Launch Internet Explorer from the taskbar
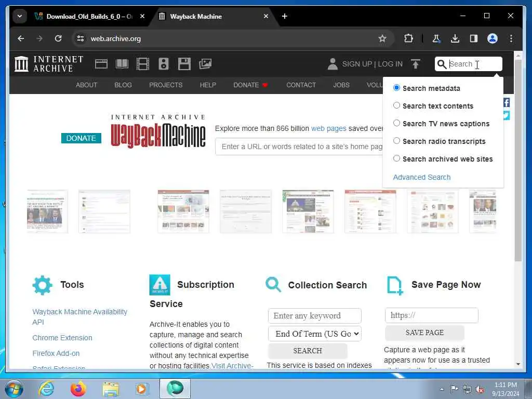This screenshot has height=399, width=532. click(x=46, y=389)
